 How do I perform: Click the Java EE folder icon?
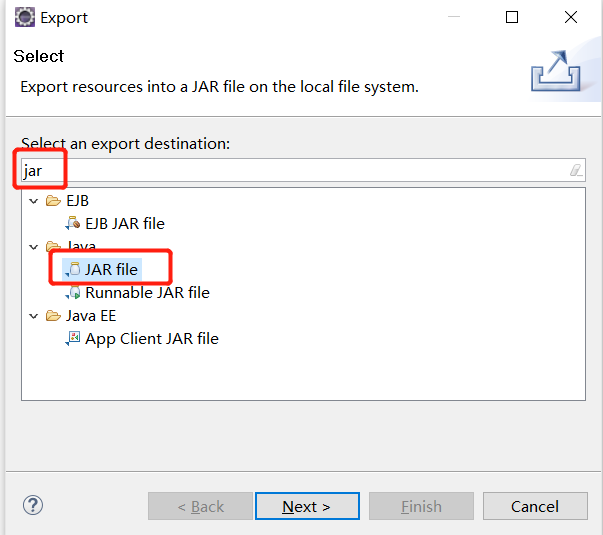(x=53, y=316)
